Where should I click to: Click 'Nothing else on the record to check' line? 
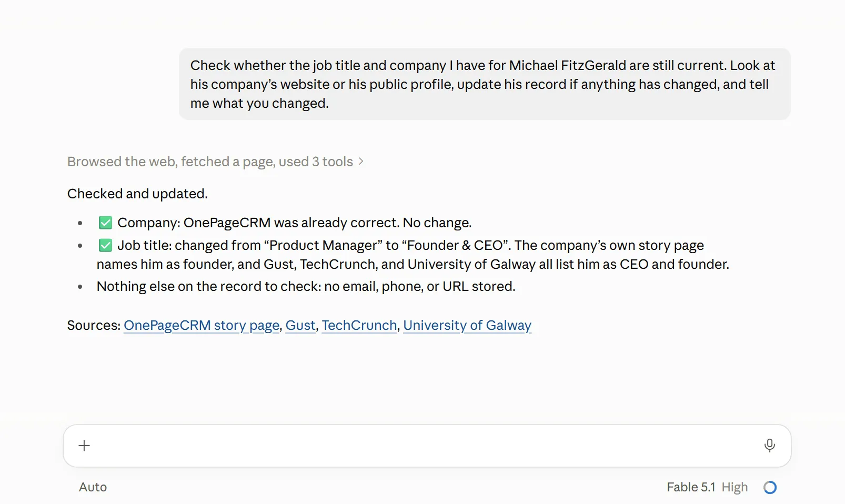306,286
